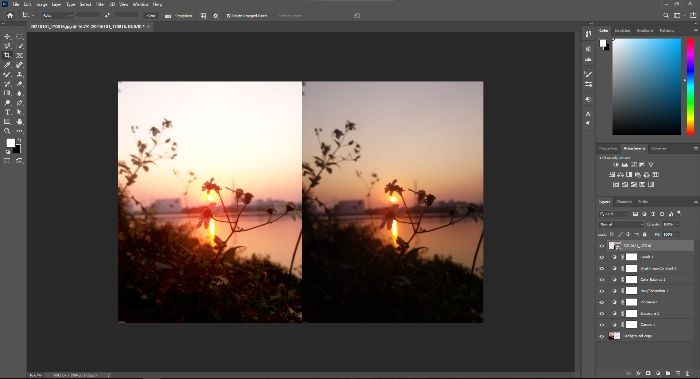Hide the top smart object layer

tap(602, 246)
